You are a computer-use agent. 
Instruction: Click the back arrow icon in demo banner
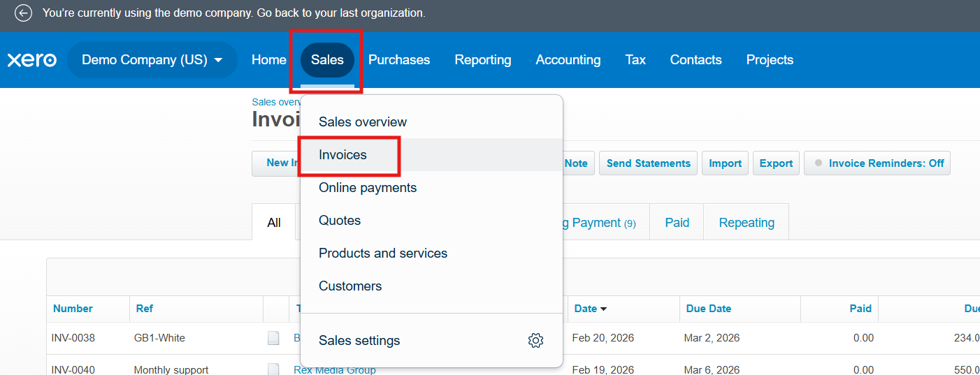pyautogui.click(x=23, y=13)
